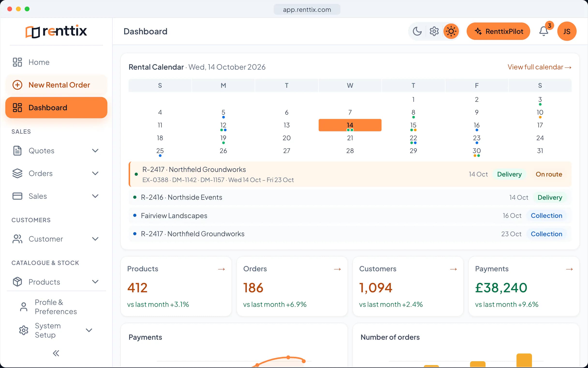Click the Sales card icon
The width and height of the screenshot is (588, 368).
click(17, 196)
